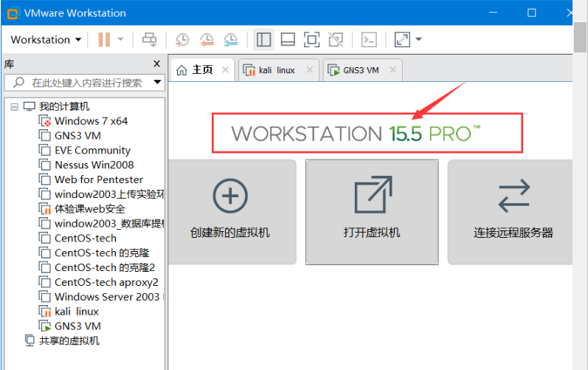Toggle the library sidebar view icon

point(264,39)
